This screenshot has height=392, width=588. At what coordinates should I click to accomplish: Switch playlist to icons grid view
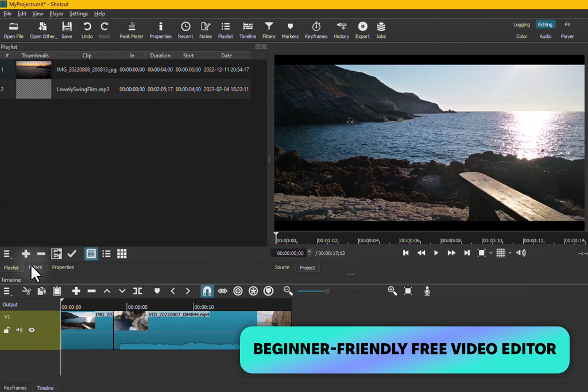[x=122, y=254]
